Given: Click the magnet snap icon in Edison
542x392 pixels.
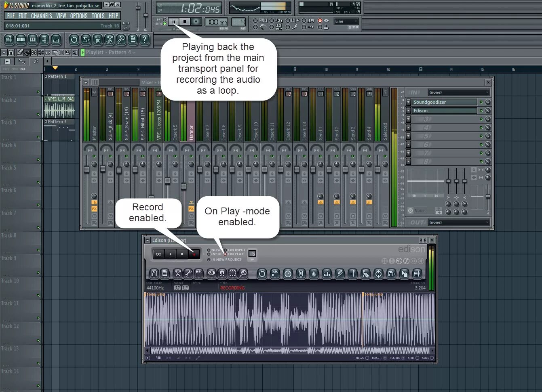Looking at the screenshot, I should pyautogui.click(x=222, y=273).
